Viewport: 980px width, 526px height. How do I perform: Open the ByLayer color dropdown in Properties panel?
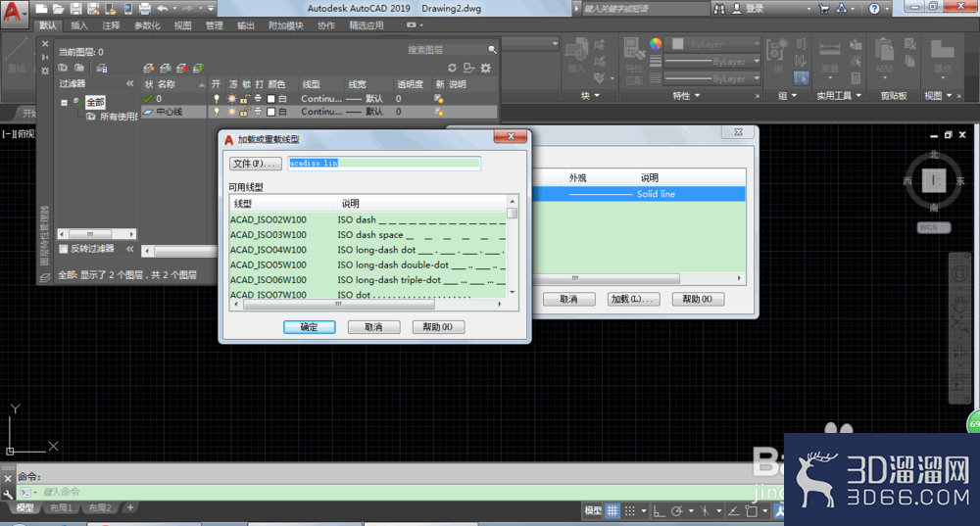point(757,44)
